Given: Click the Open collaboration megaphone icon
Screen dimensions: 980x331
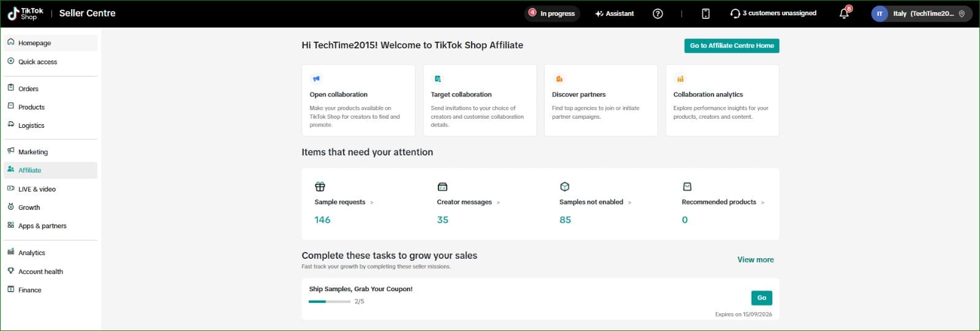Looking at the screenshot, I should point(316,79).
